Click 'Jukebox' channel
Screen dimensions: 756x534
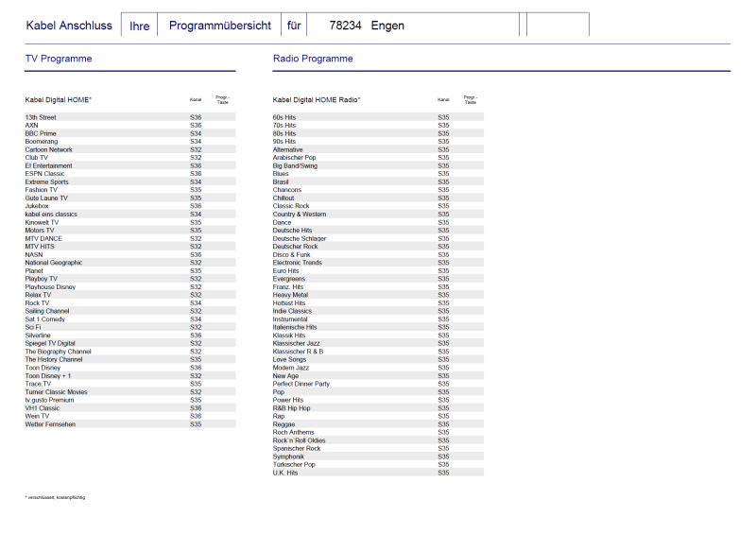tap(130, 206)
